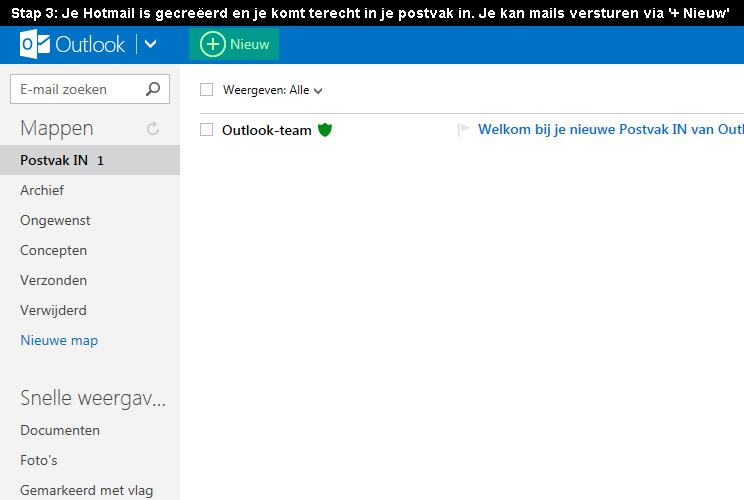Compose a mail with the Nieuw button

point(234,44)
